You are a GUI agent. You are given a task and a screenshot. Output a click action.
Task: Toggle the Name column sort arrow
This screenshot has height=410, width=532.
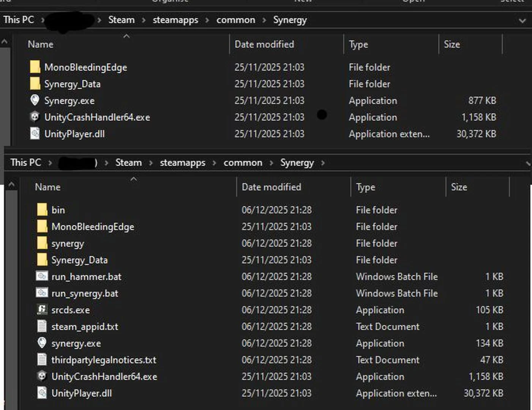click(126, 36)
